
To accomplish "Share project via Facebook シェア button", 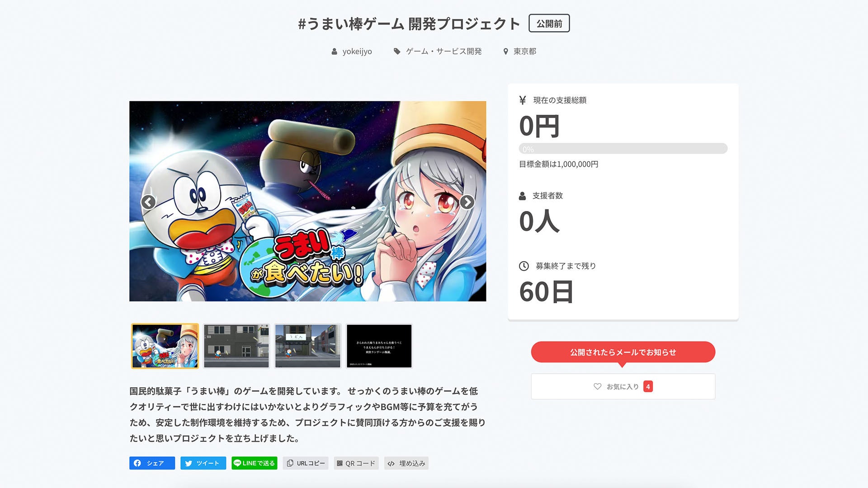I will (x=152, y=463).
